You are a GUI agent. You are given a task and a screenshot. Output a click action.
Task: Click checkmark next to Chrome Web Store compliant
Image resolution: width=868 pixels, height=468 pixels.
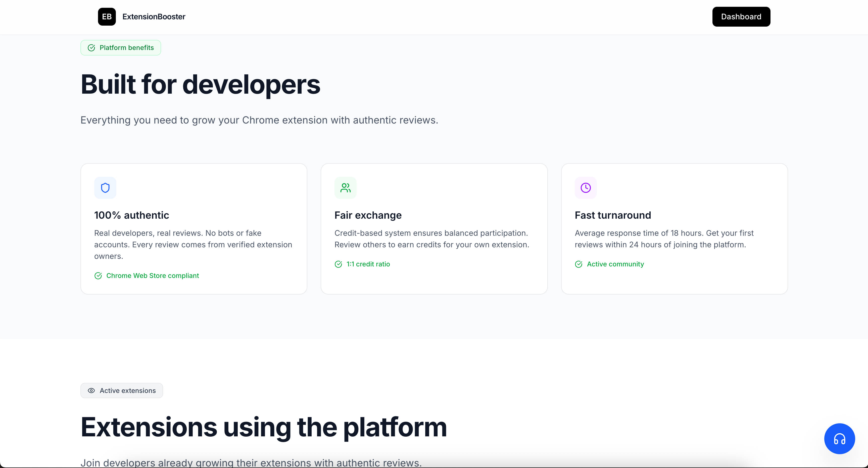click(98, 276)
